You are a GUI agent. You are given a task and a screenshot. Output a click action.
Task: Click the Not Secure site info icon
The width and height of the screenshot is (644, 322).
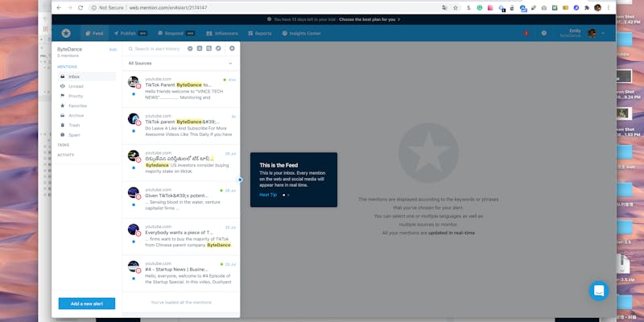pos(94,8)
